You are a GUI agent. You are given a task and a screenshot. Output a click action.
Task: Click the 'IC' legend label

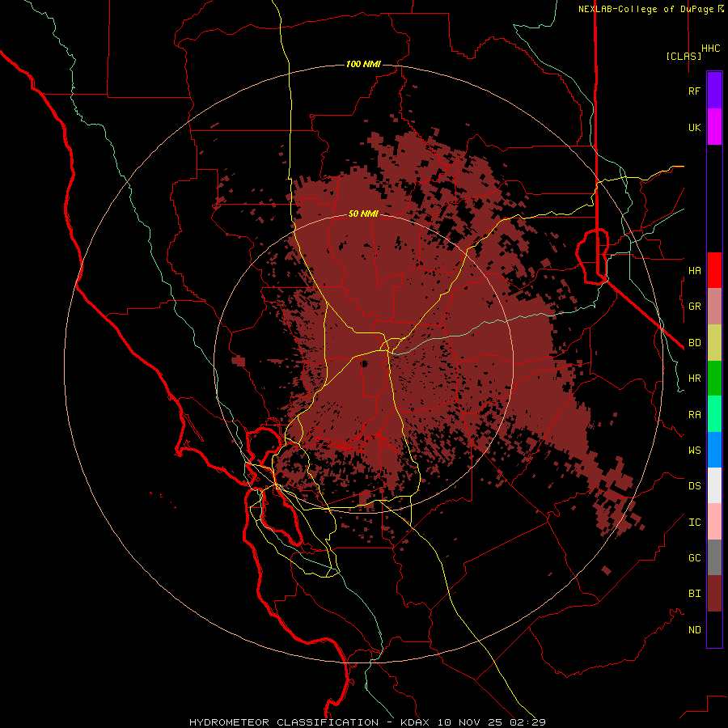point(694,523)
